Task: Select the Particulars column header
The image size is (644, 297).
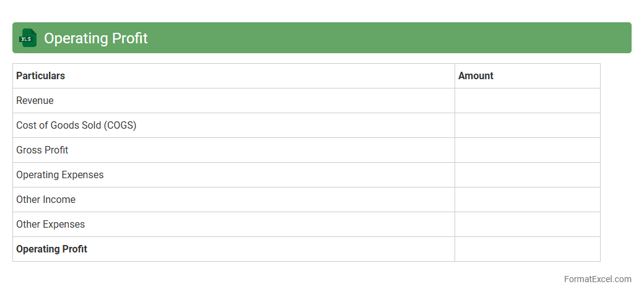Action: point(40,75)
